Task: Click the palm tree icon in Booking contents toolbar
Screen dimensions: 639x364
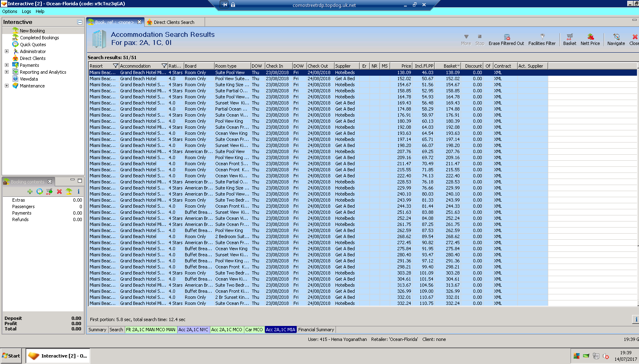Action: point(69,192)
